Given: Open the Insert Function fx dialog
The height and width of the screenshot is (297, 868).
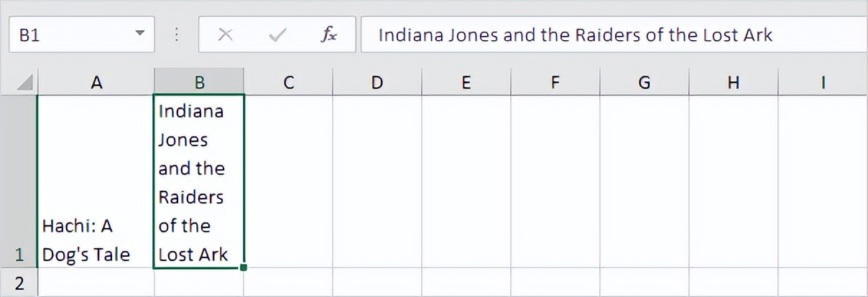Looking at the screenshot, I should click(328, 35).
